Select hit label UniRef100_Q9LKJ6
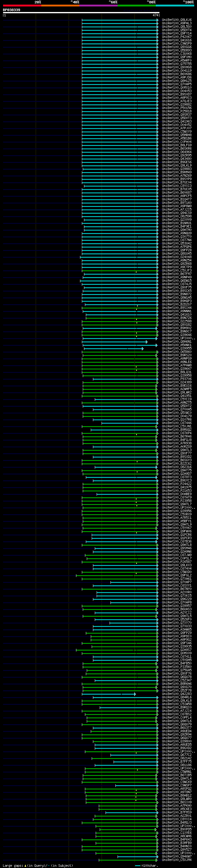 tap(177, 20)
